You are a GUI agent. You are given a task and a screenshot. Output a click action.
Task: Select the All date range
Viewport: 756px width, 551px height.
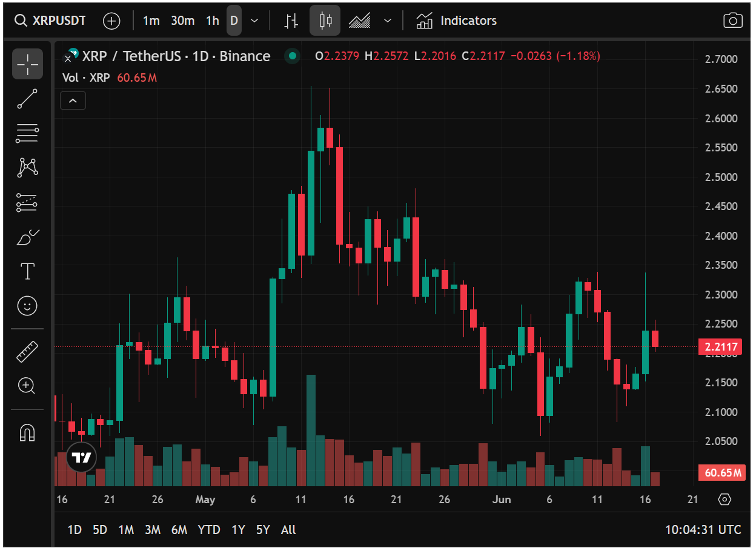[x=288, y=530]
